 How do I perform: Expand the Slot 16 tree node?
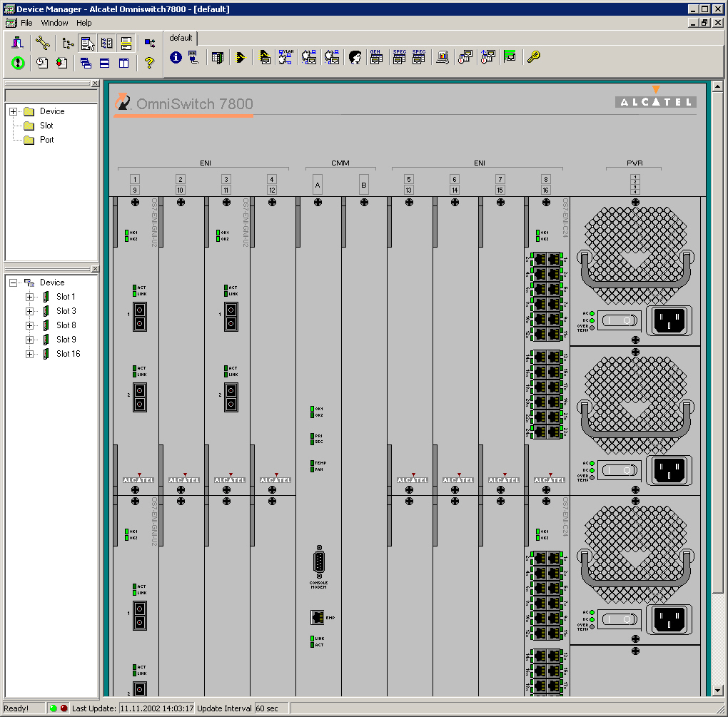click(29, 354)
